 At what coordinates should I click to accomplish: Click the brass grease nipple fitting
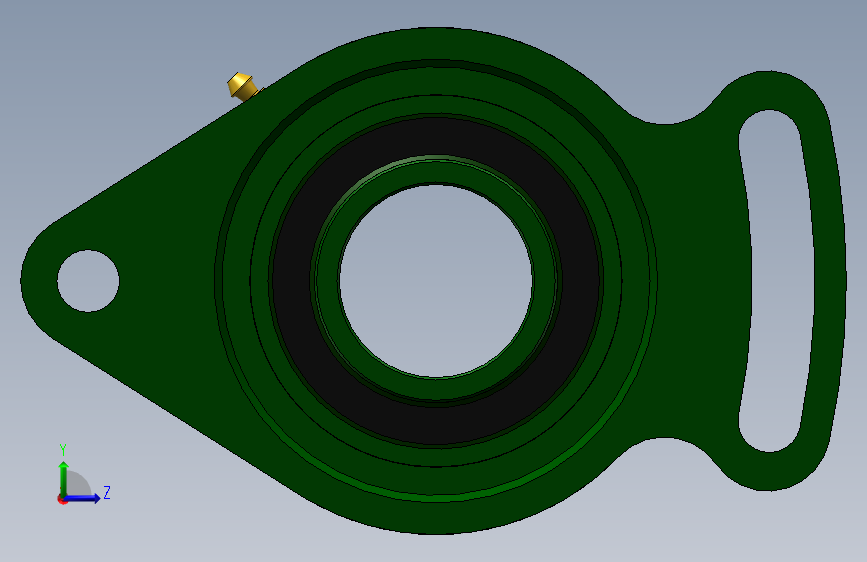pos(242,86)
